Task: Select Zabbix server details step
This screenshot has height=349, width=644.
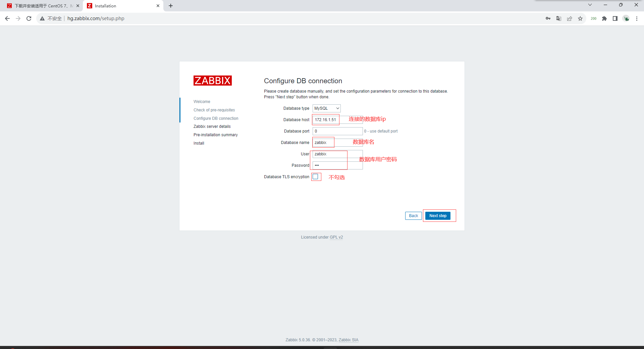Action: 212,127
